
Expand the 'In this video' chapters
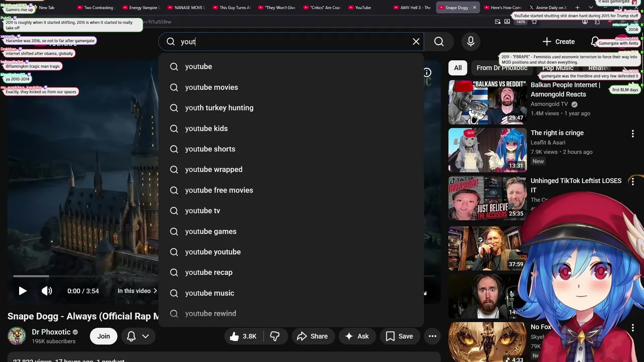[x=137, y=291]
